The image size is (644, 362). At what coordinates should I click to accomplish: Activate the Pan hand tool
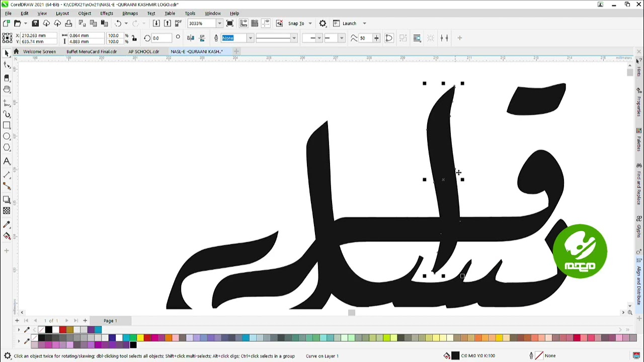[x=7, y=89]
